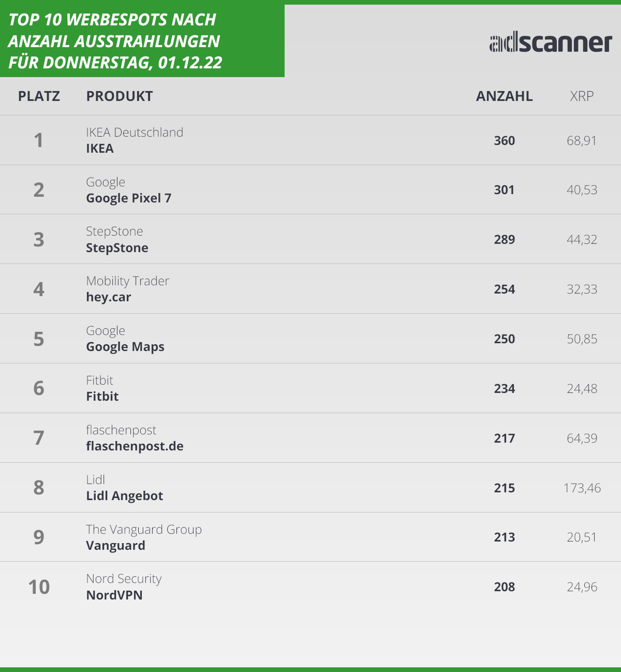Click the flaschenpost.de product entry
Image resolution: width=621 pixels, height=672 pixels.
[135, 446]
